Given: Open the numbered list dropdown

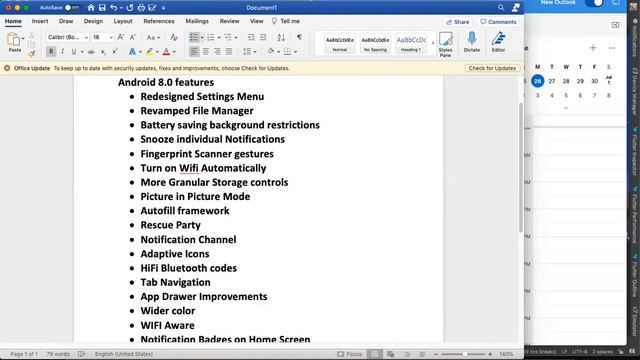Looking at the screenshot, I should [x=219, y=38].
